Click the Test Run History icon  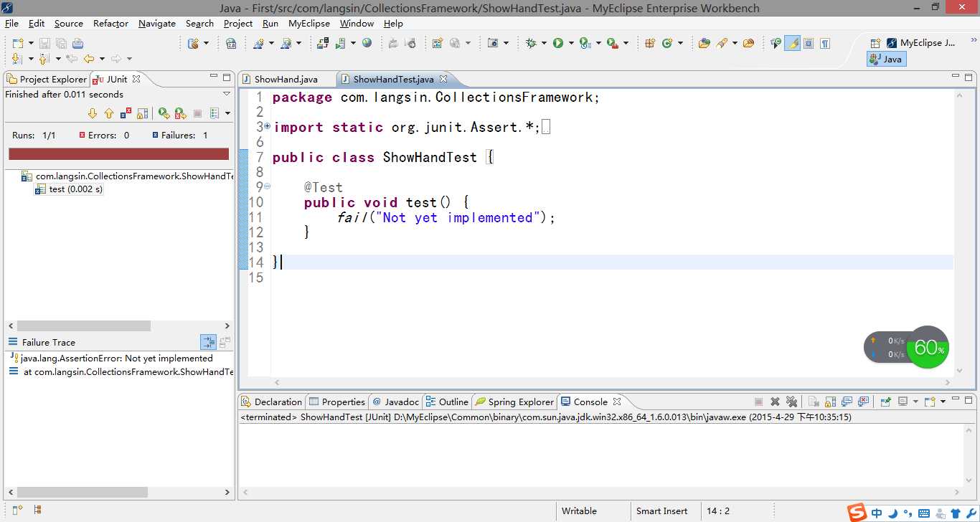[x=215, y=113]
